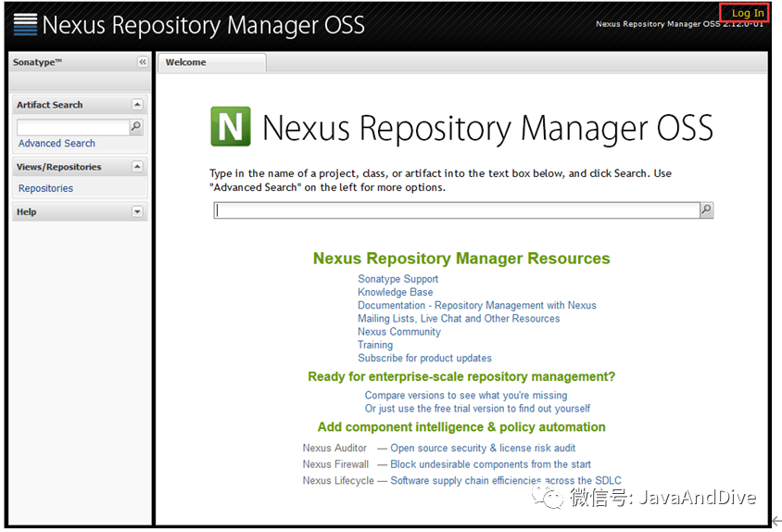Open Open source security & license risk audit
The image size is (782, 532).
483,449
